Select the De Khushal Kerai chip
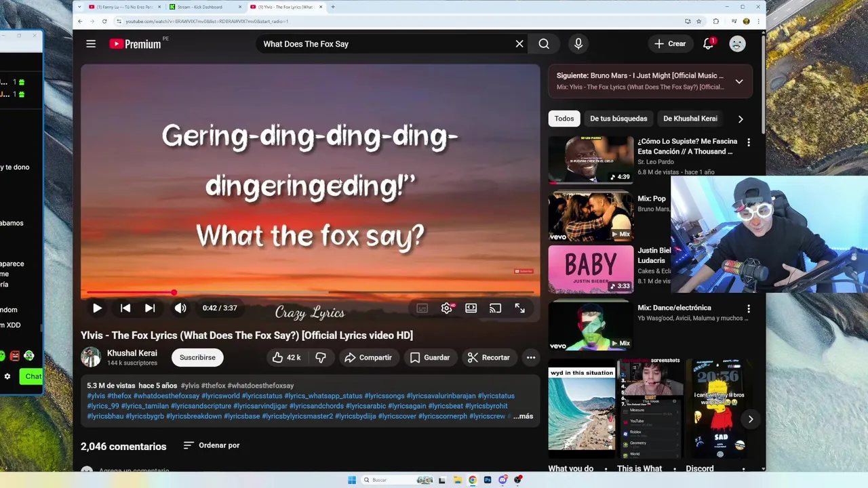The image size is (868, 488). (x=690, y=119)
